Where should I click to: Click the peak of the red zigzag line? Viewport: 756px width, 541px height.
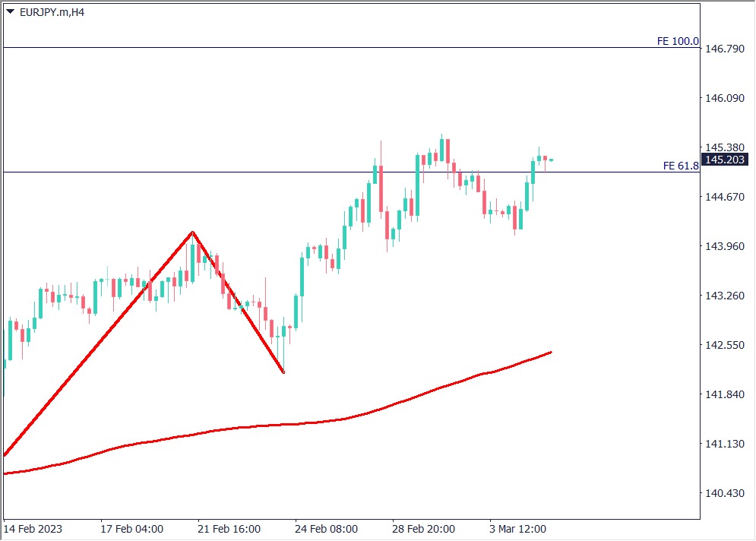[x=193, y=232]
